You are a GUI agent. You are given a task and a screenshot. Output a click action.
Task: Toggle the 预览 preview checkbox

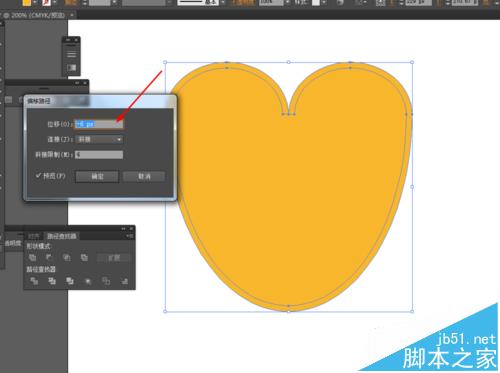[38, 176]
